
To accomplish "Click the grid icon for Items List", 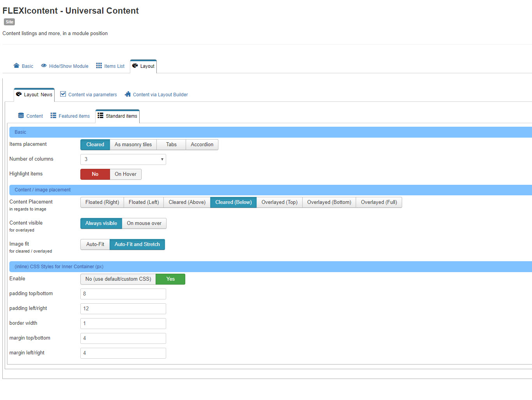I will click(99, 65).
